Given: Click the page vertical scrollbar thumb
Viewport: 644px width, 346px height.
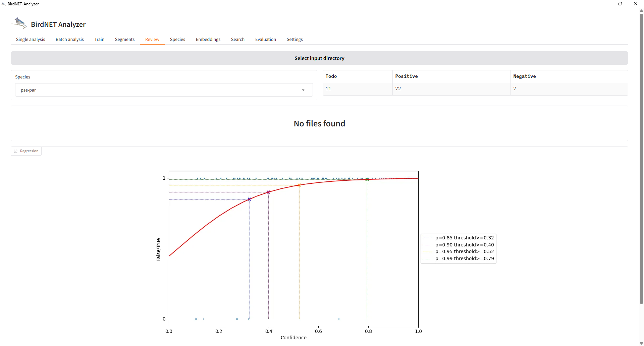Looking at the screenshot, I should [641, 158].
